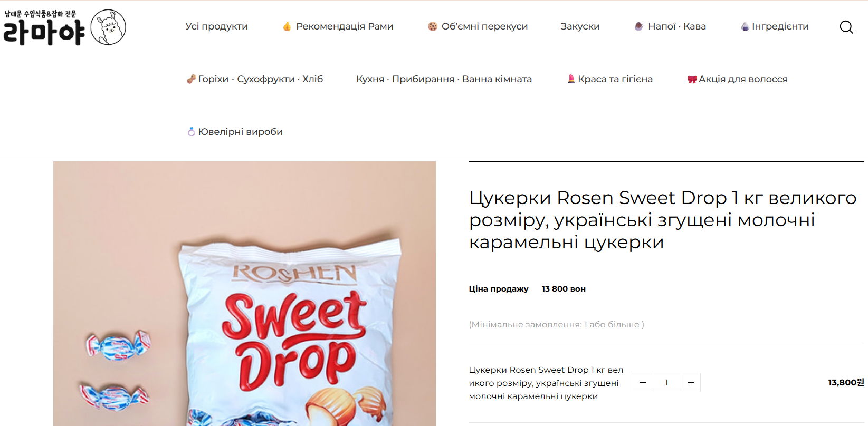
Task: Click the thumbs-up icon beside Рекомендація Рами
Action: [287, 26]
